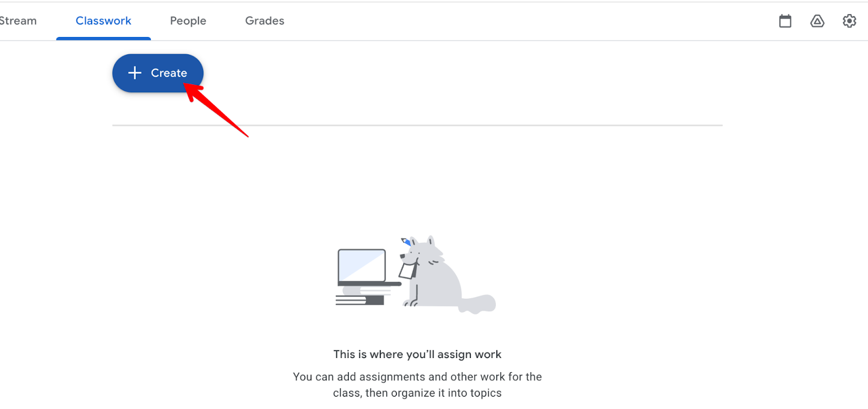Select the Classwork tab

104,21
